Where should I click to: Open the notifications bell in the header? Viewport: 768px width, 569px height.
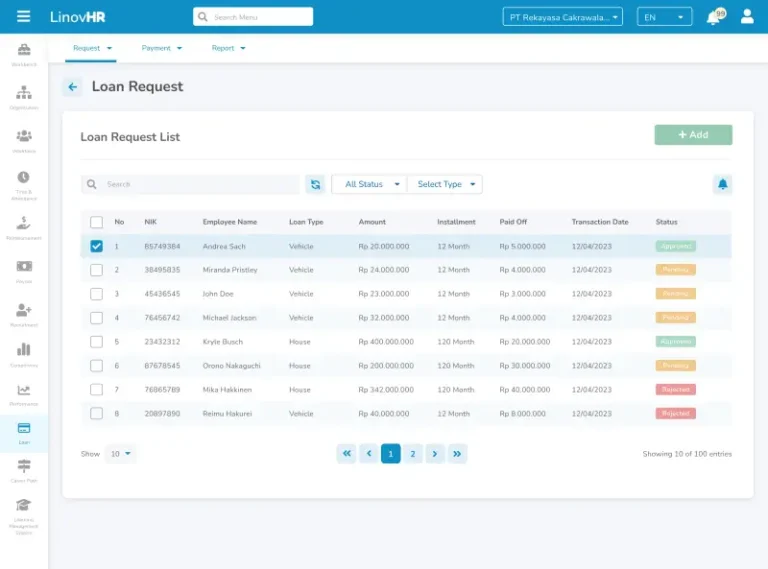point(713,17)
